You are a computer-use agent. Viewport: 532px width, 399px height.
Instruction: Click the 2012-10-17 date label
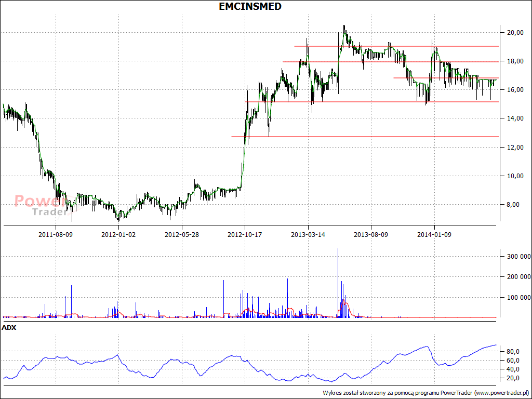(x=245, y=234)
